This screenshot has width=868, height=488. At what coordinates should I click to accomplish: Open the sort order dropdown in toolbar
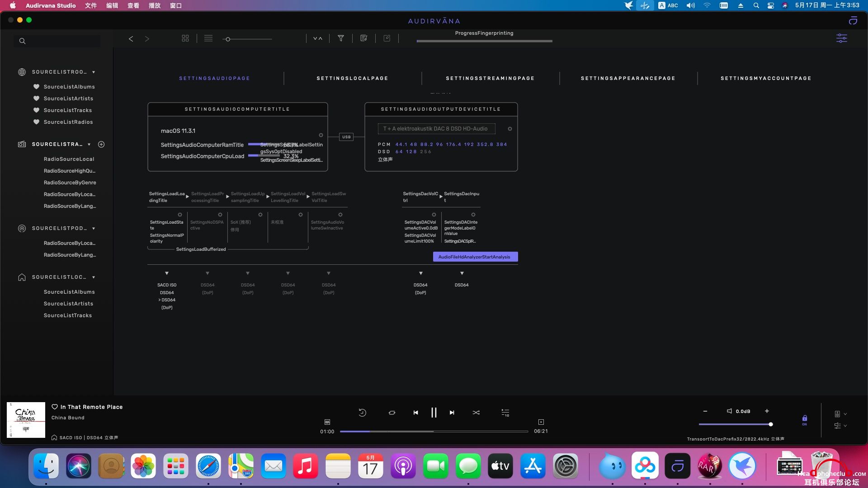coord(318,38)
